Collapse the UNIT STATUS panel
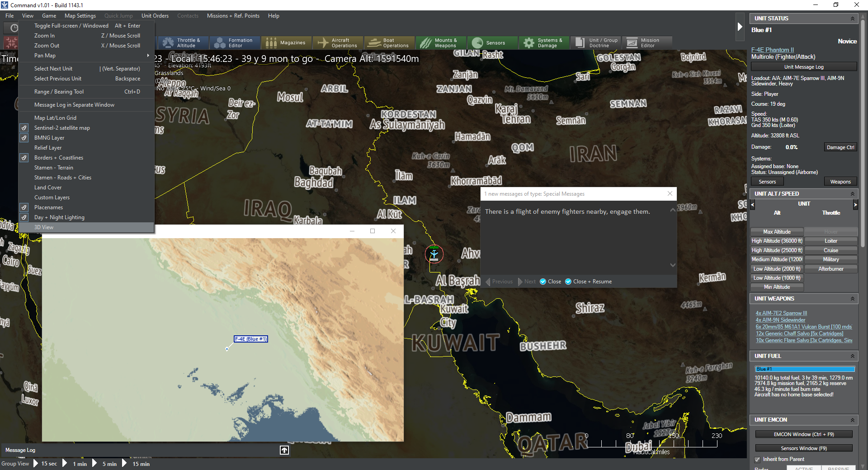 pyautogui.click(x=853, y=19)
